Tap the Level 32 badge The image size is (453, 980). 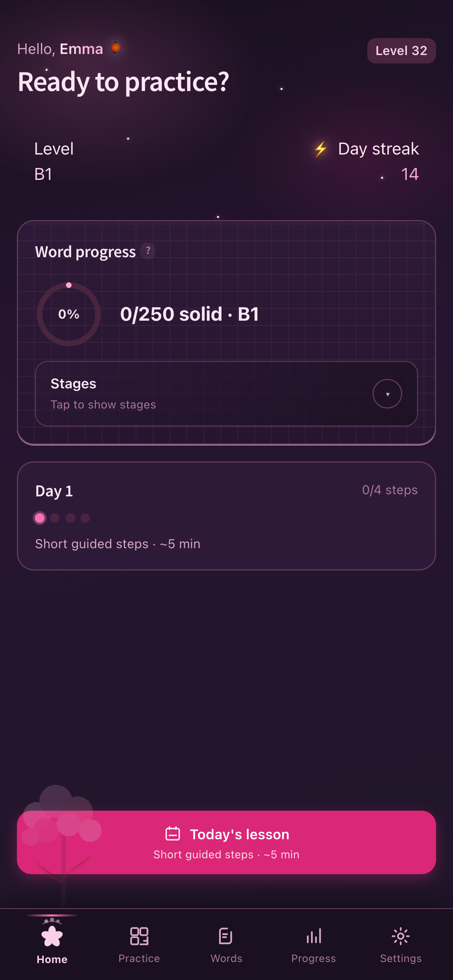point(401,50)
